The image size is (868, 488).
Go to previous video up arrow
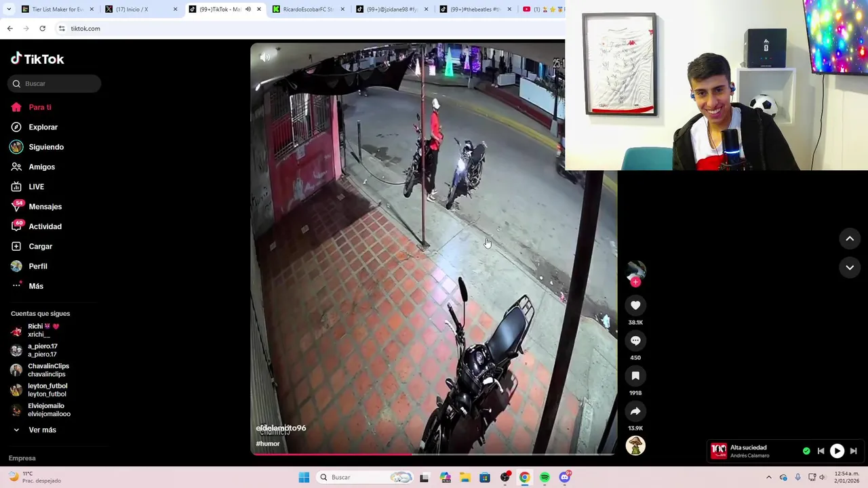pos(850,239)
